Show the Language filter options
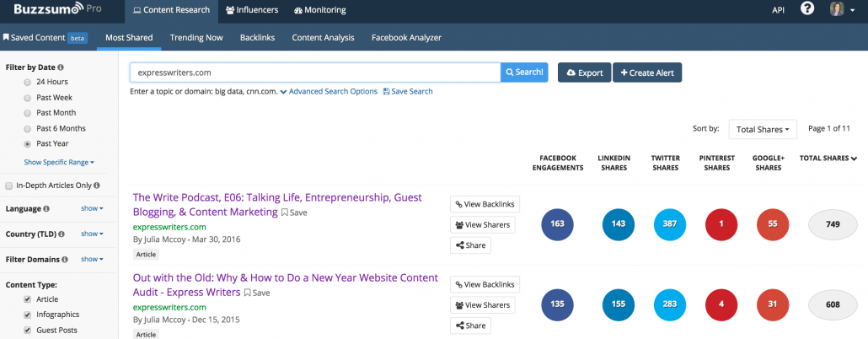 (92, 208)
